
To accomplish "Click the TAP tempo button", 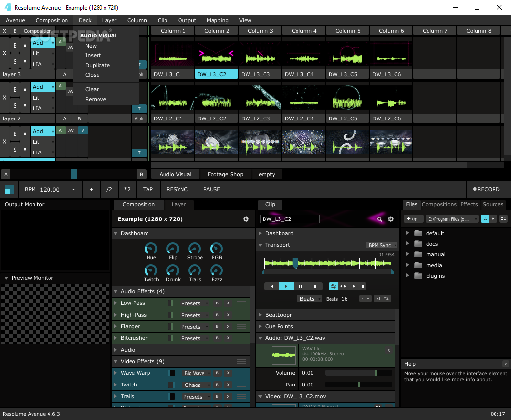I will [148, 189].
